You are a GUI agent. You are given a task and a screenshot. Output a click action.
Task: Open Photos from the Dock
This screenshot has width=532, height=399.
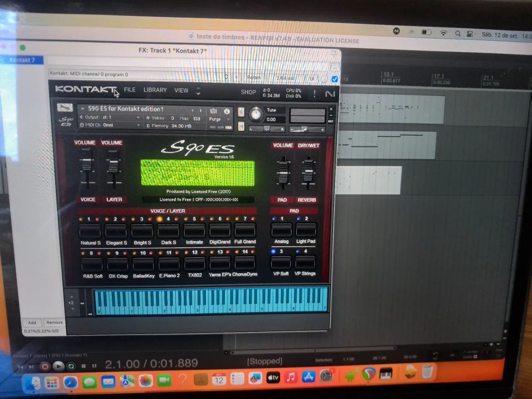coord(145,381)
